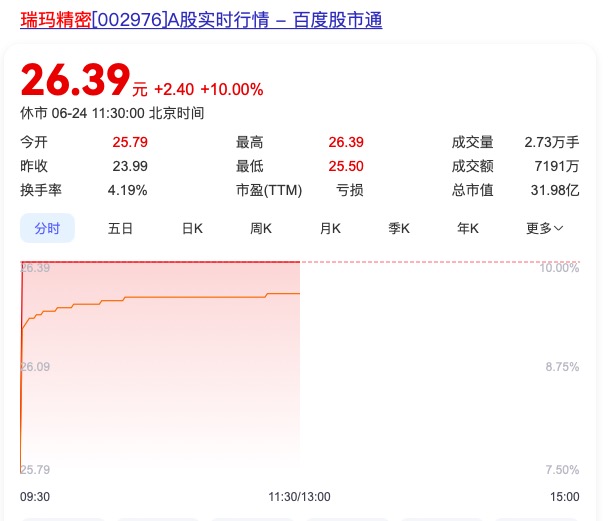Switch to the 周K tab
The image size is (608, 521).
click(261, 228)
